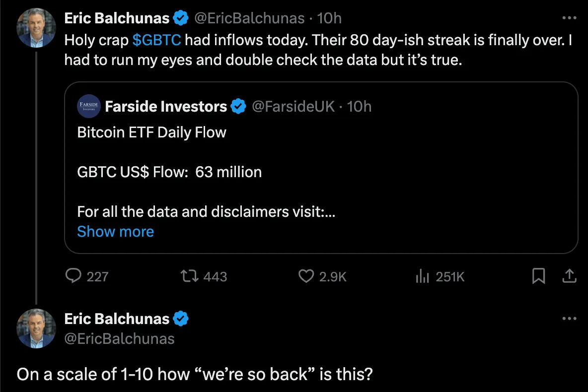Share the tweet via share icon
Screen dimensions: 588x392
569,276
